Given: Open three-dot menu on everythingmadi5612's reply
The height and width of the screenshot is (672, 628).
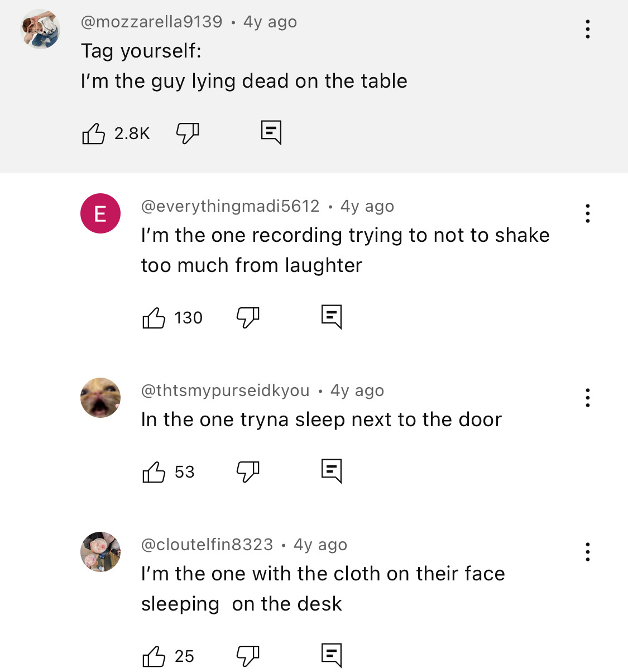Looking at the screenshot, I should [x=587, y=213].
